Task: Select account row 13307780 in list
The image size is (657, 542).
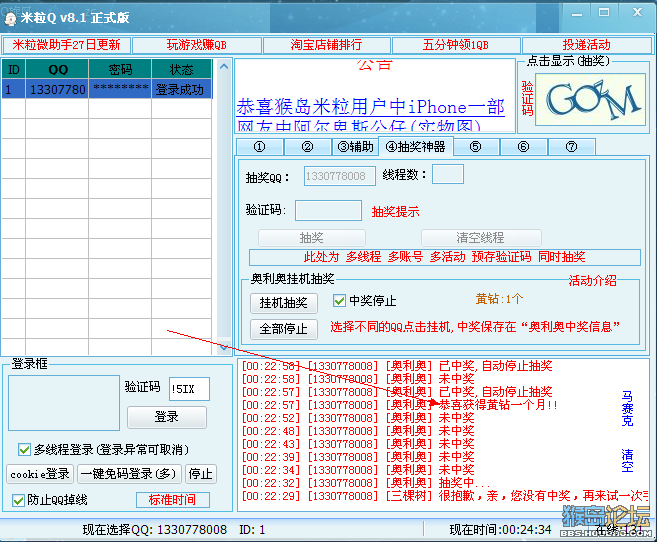Action: pyautogui.click(x=107, y=89)
